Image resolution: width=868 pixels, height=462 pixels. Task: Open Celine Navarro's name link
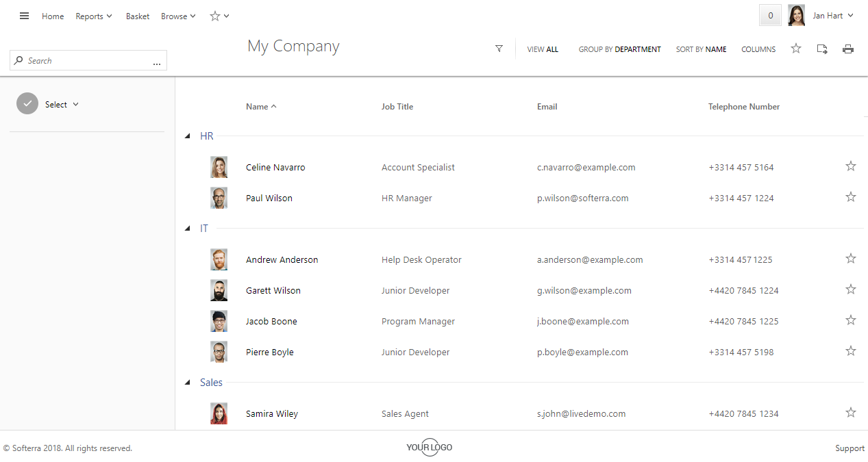point(275,168)
